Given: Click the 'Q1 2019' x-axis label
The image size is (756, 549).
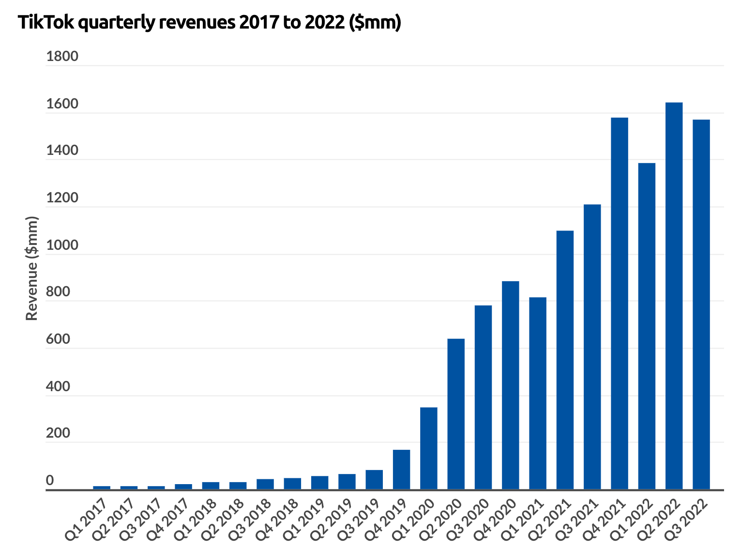Looking at the screenshot, I should coord(304,520).
